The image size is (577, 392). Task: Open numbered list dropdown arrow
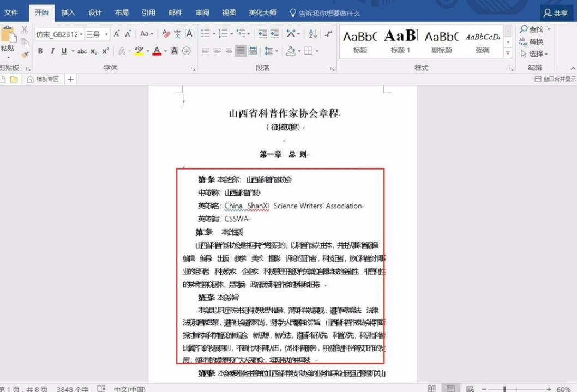(x=231, y=34)
